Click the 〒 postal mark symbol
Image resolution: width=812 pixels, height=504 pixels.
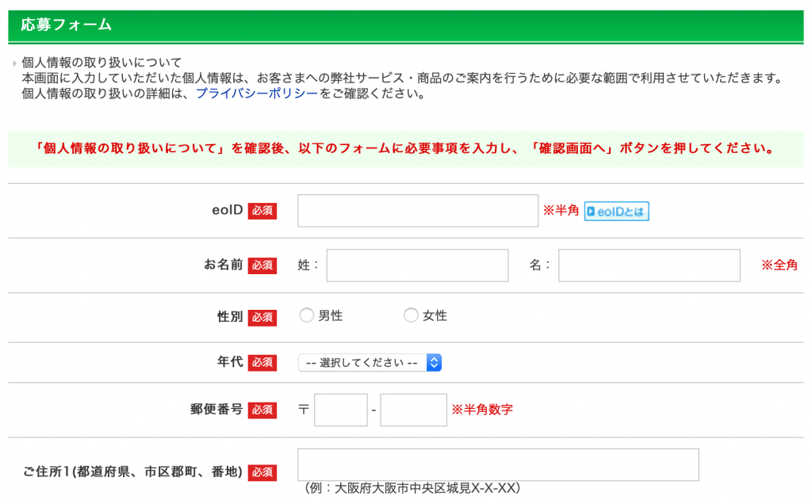pos(304,410)
